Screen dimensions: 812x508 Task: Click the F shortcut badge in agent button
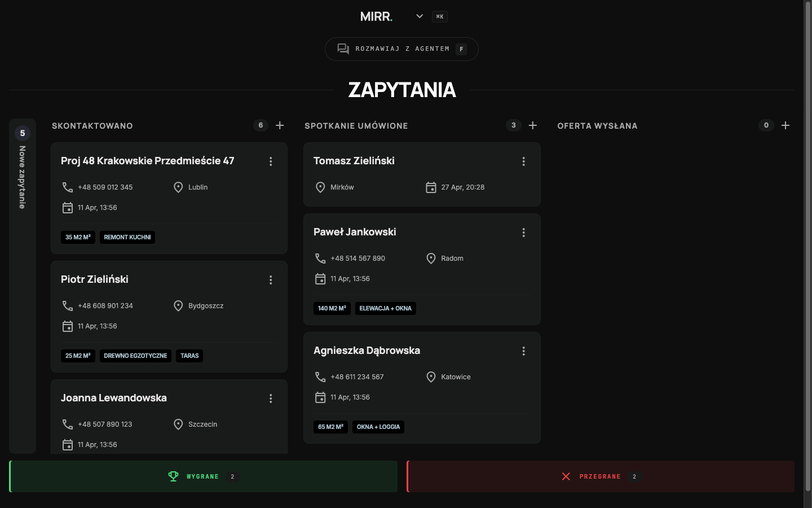click(461, 49)
